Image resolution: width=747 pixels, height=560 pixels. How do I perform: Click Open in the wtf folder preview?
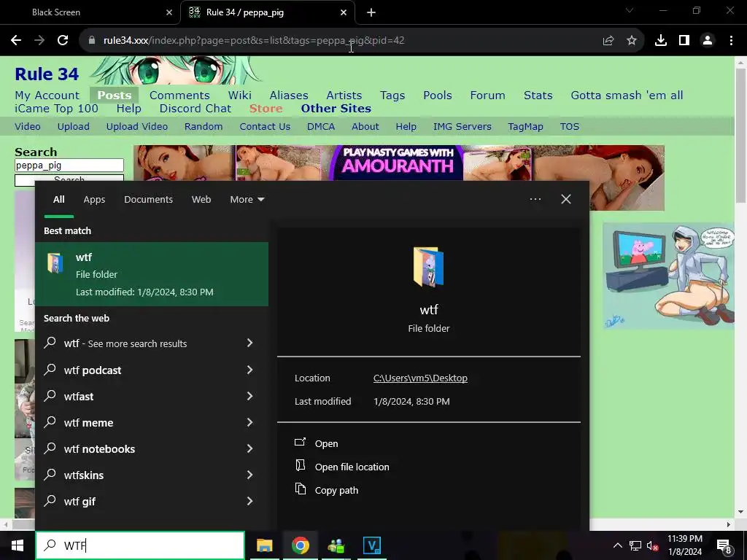(326, 443)
